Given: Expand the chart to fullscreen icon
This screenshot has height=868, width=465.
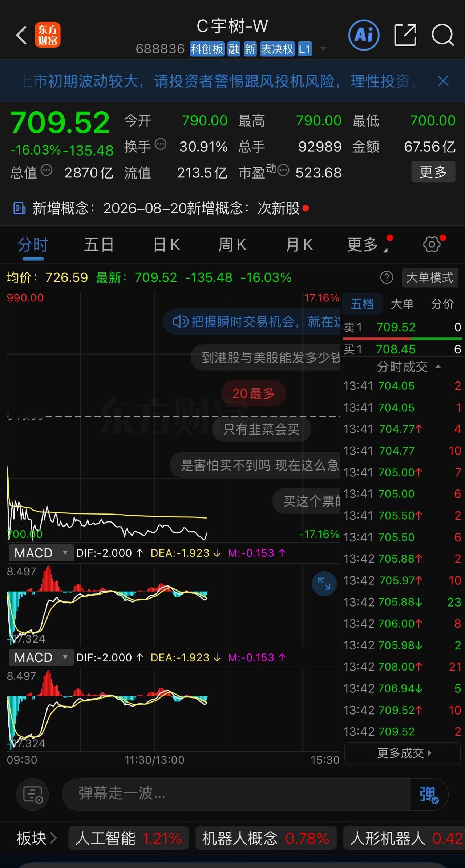Looking at the screenshot, I should coord(324,584).
